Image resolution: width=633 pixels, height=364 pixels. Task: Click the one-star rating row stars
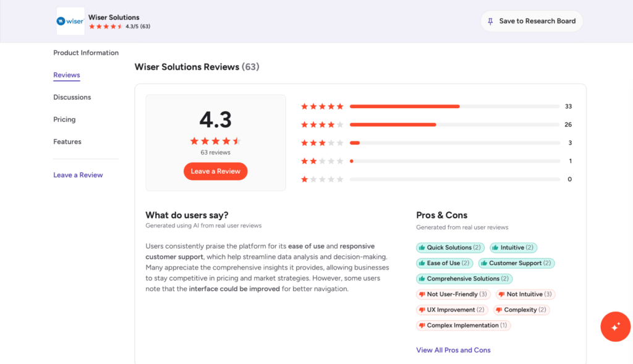pos(322,179)
